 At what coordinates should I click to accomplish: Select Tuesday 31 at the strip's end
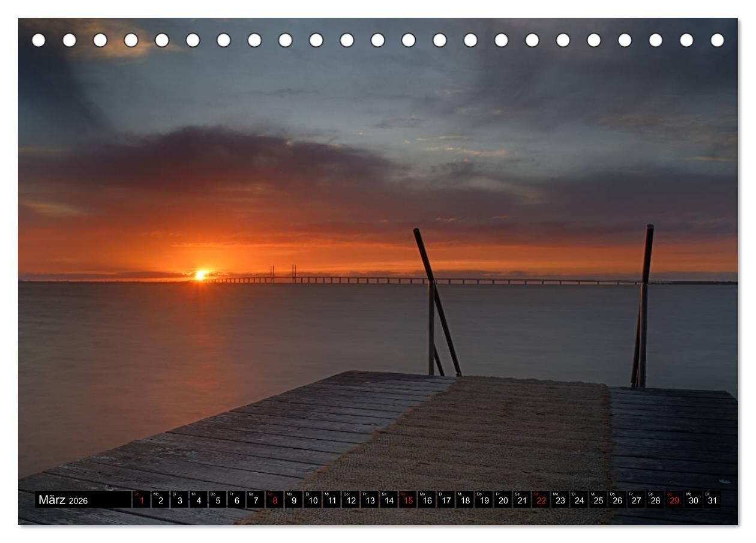[712, 500]
